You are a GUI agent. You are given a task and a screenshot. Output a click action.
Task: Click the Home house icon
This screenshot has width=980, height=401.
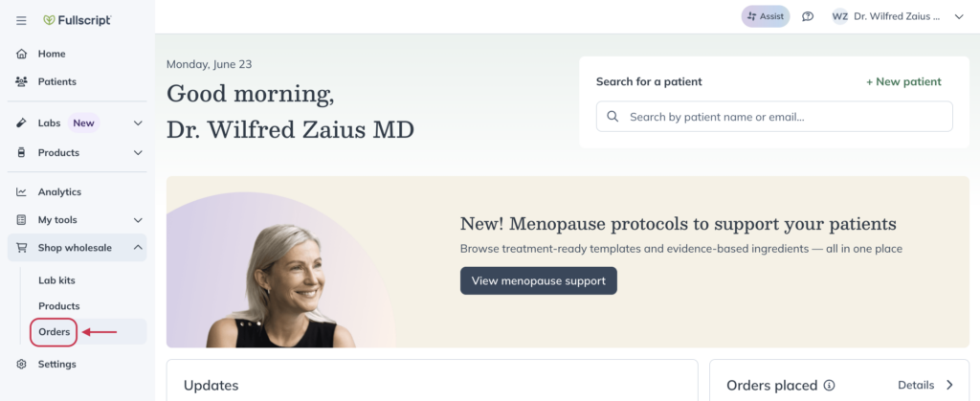coord(21,54)
